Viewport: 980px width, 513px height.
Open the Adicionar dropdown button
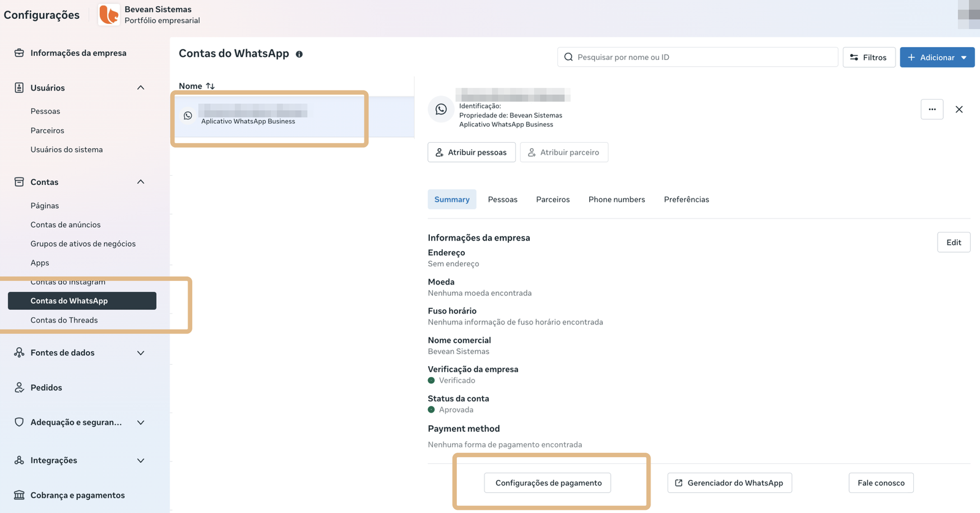937,58
